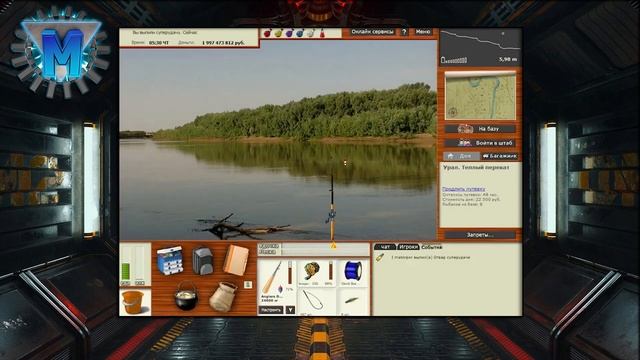This screenshot has height=360, width=640.
Task: Click the green energy bar
Action: coord(126,271)
